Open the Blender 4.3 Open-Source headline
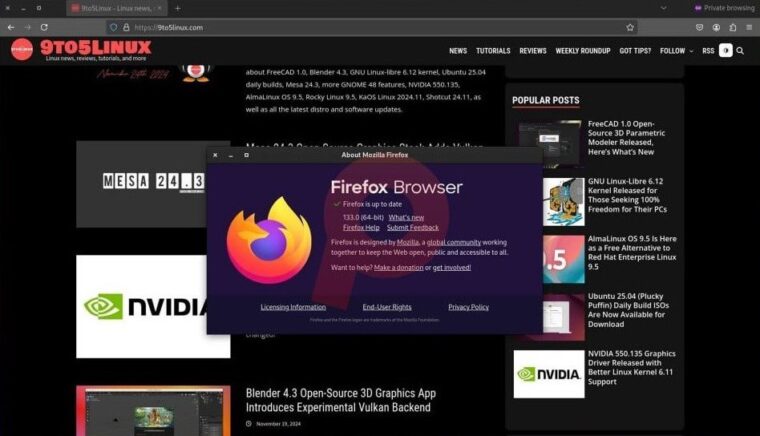This screenshot has width=760, height=436. point(341,400)
